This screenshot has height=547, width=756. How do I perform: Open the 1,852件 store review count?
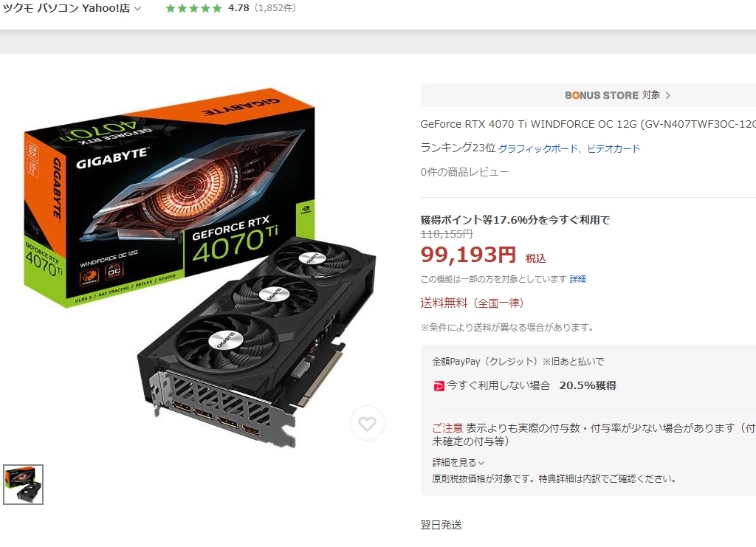point(275,8)
